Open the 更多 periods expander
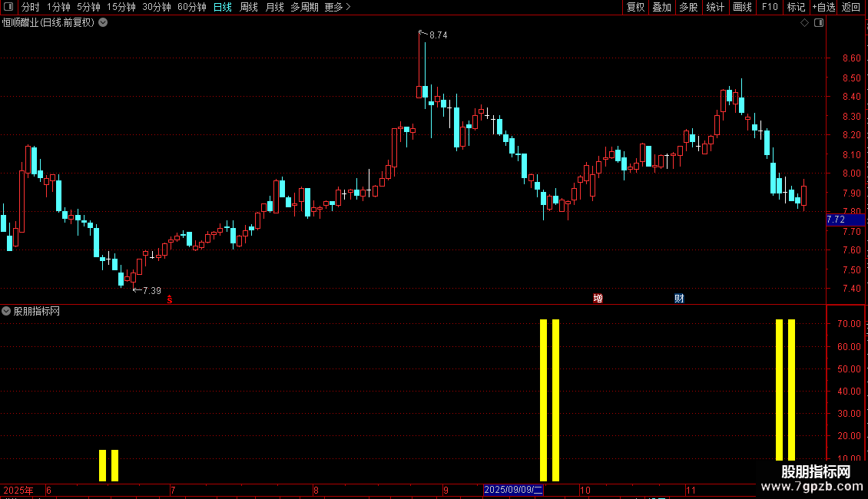 click(x=338, y=7)
